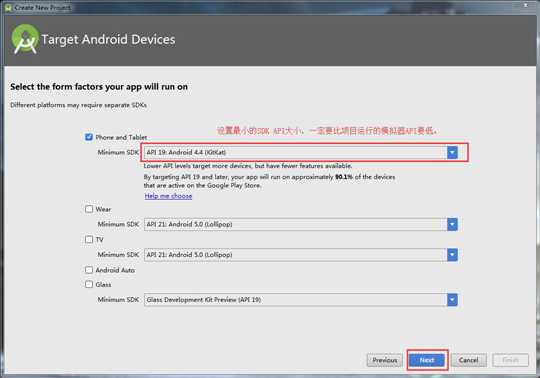
Task: Open Phone and Tablet Minimum SDK dropdown arrow
Action: pos(452,152)
